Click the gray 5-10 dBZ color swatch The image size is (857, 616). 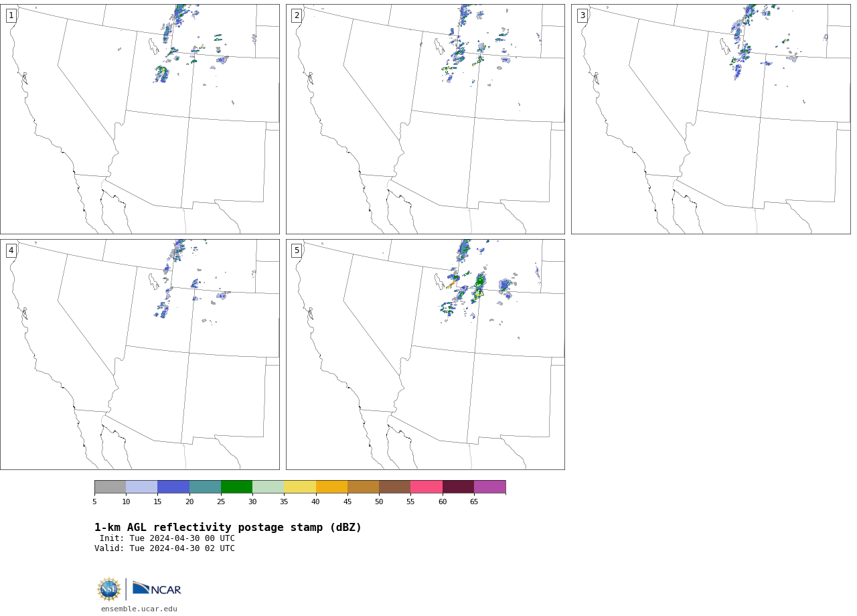[x=110, y=487]
